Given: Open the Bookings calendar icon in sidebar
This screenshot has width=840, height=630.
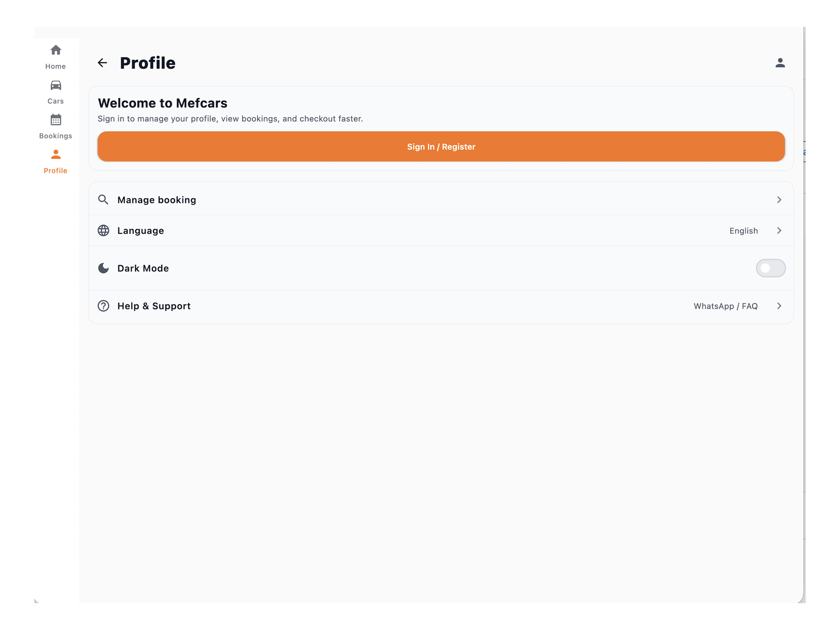Looking at the screenshot, I should pyautogui.click(x=56, y=120).
